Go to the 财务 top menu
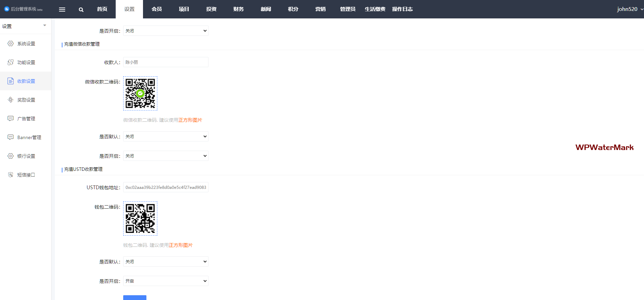This screenshot has height=300, width=644. pyautogui.click(x=239, y=9)
